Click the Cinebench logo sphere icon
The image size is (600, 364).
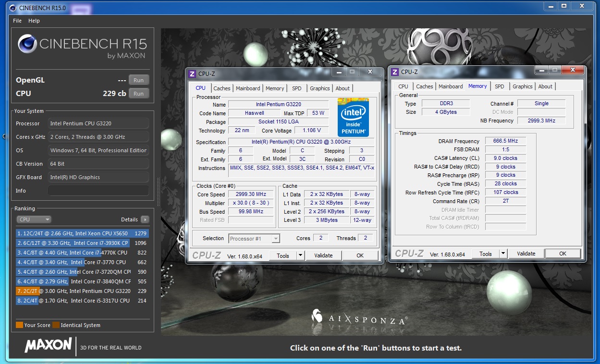[x=27, y=44]
